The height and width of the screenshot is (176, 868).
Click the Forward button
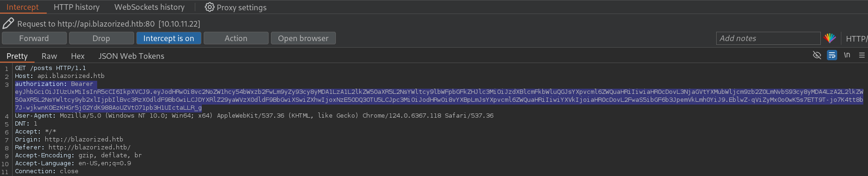click(x=34, y=38)
